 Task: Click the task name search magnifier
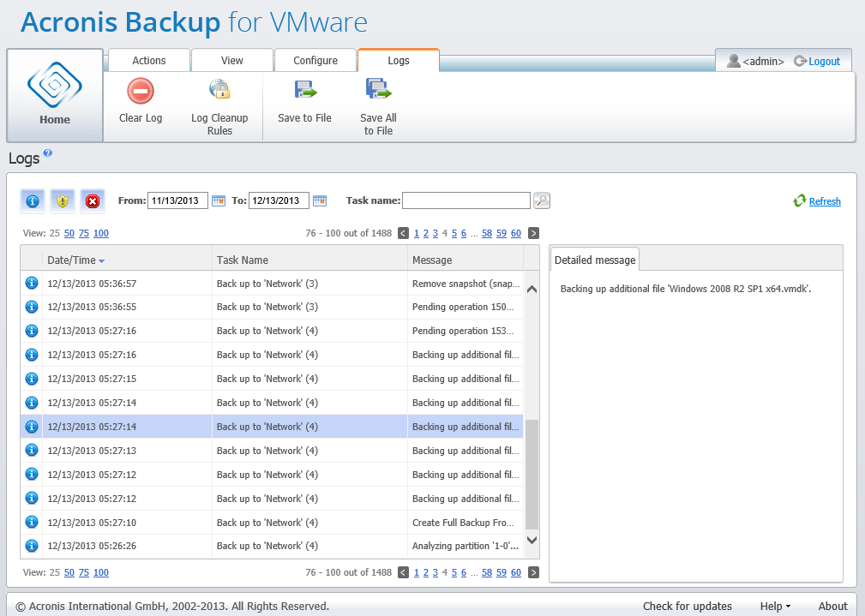542,200
